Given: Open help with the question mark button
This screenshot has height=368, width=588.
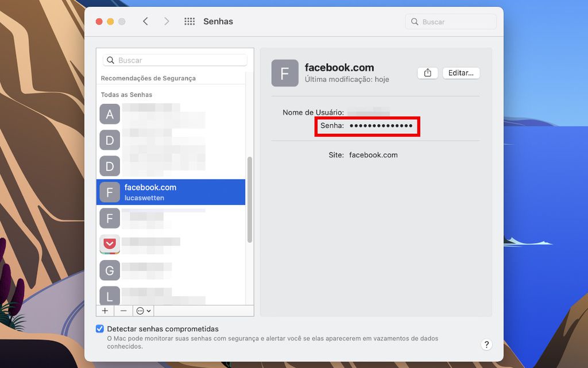Looking at the screenshot, I should click(486, 344).
